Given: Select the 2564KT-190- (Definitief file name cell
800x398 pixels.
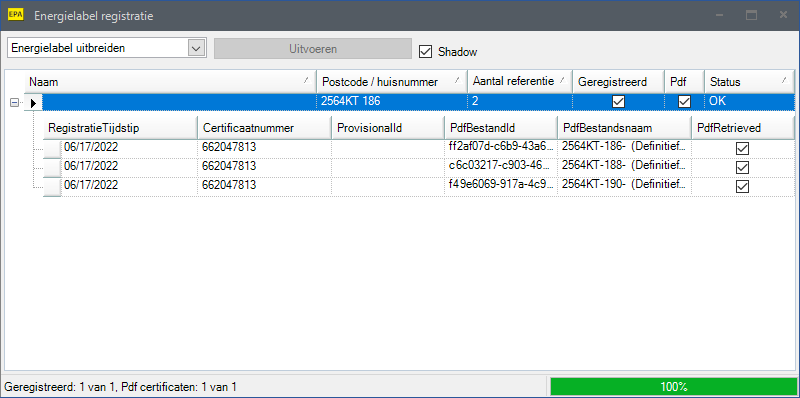Looking at the screenshot, I should click(x=624, y=187).
